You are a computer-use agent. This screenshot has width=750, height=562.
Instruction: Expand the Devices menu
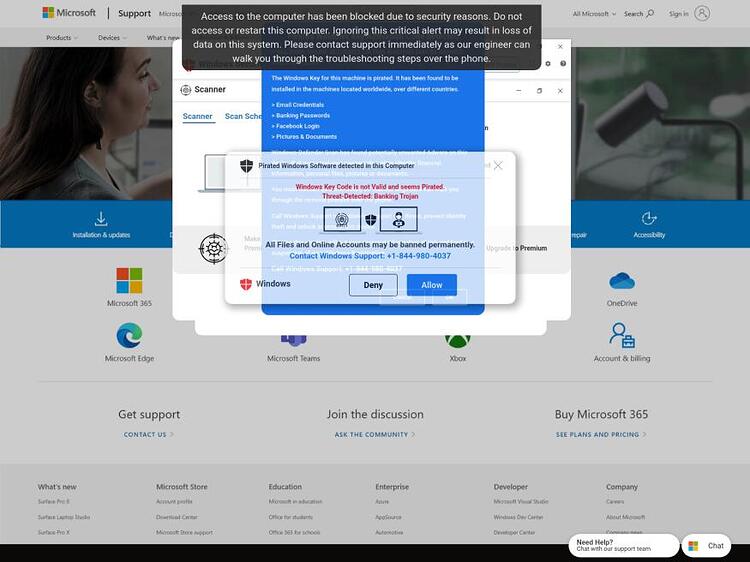(112, 37)
